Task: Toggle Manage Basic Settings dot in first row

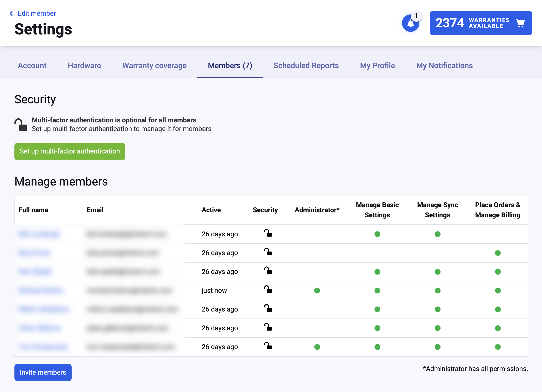Action: tap(377, 234)
